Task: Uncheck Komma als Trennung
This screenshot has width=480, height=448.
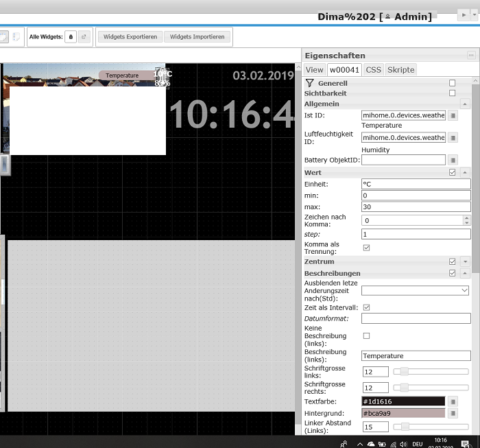Action: [x=366, y=248]
